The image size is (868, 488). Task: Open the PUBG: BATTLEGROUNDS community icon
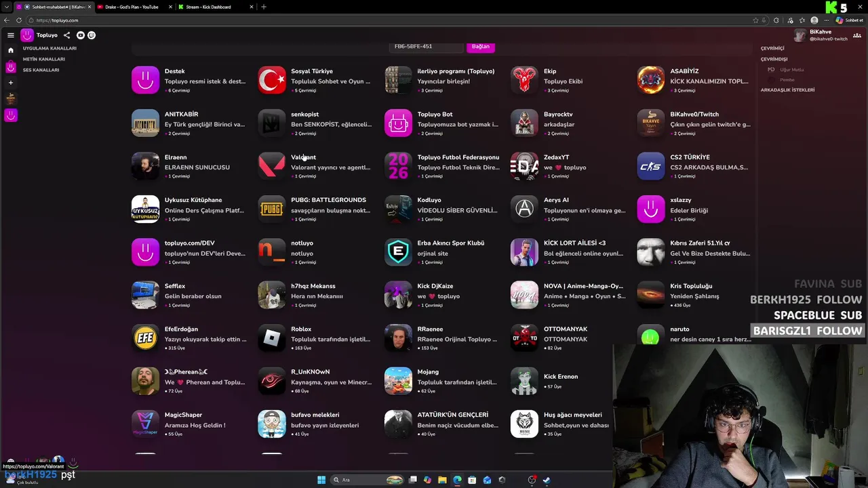coord(272,209)
